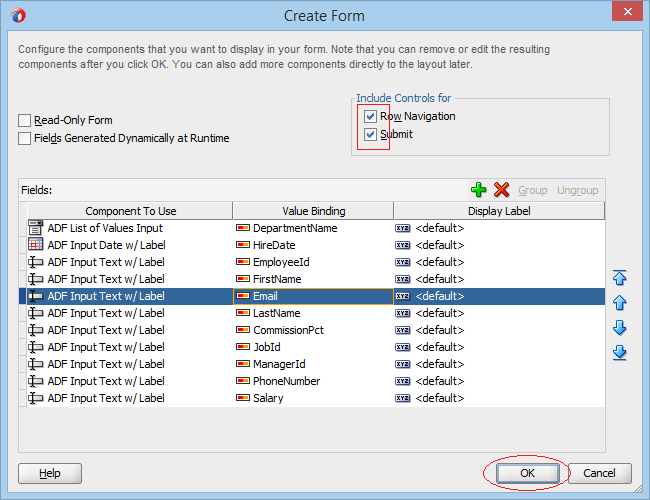650x500 pixels.
Task: Select the PhoneNumber value binding cell
Action: pos(313,381)
